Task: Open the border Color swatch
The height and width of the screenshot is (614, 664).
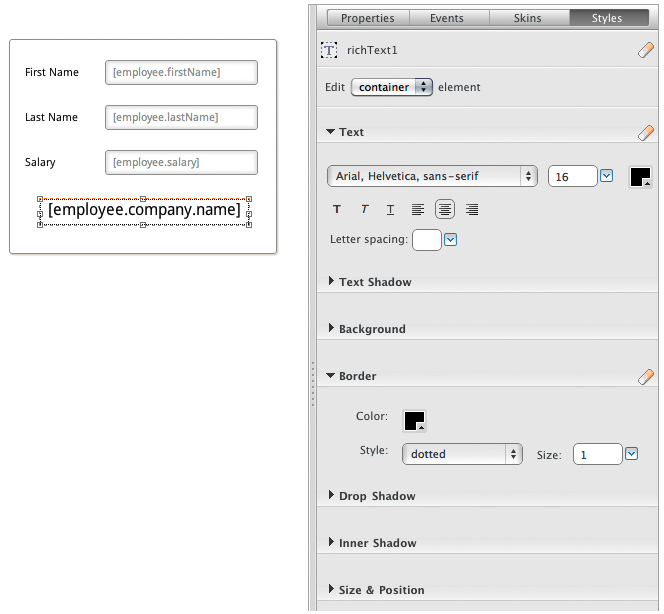Action: click(x=414, y=420)
